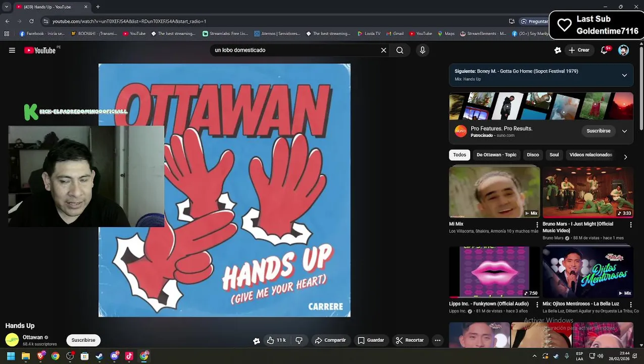Image resolution: width=644 pixels, height=364 pixels.
Task: View site information icon in address bar
Action: tap(46, 21)
